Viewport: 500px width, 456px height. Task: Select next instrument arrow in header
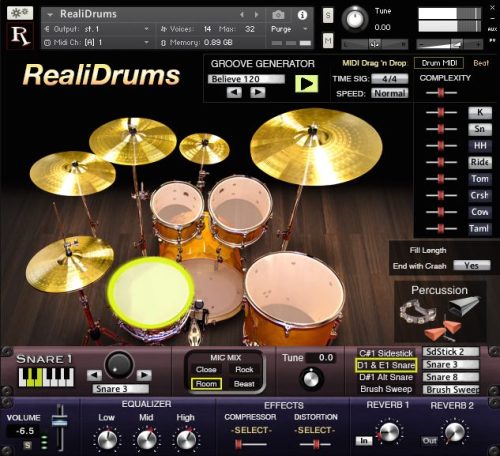click(x=256, y=15)
